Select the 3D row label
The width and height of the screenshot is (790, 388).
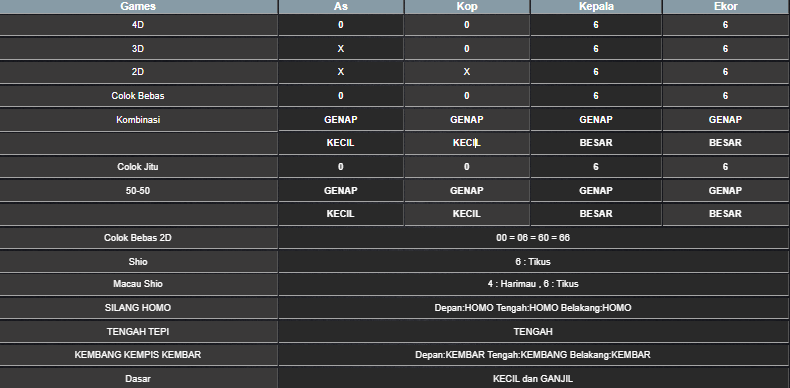pyautogui.click(x=138, y=48)
